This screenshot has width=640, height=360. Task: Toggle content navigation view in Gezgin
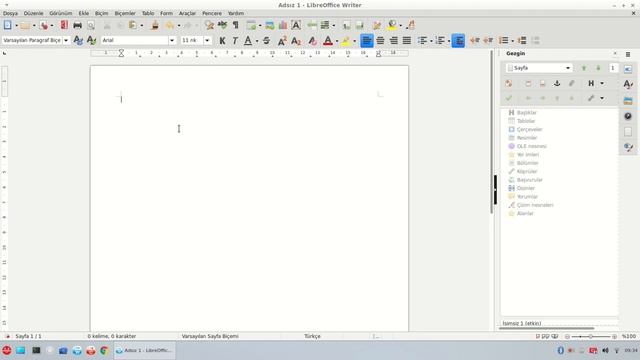509,83
